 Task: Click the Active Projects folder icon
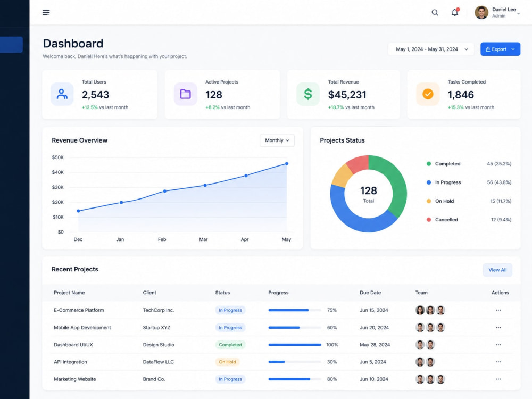185,94
